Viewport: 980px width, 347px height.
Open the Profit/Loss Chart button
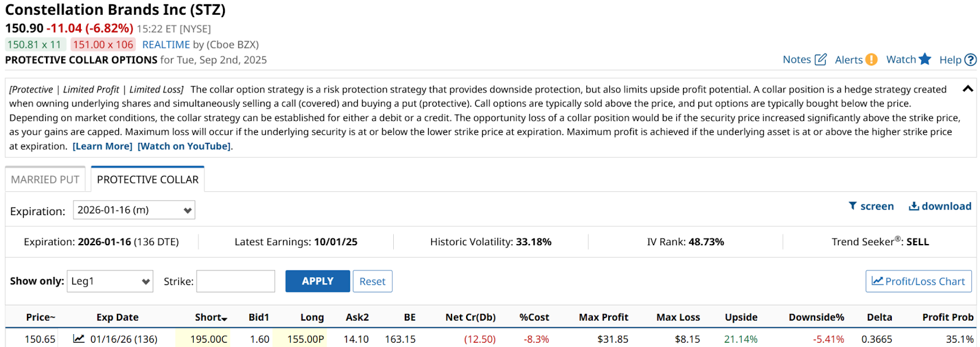(919, 281)
